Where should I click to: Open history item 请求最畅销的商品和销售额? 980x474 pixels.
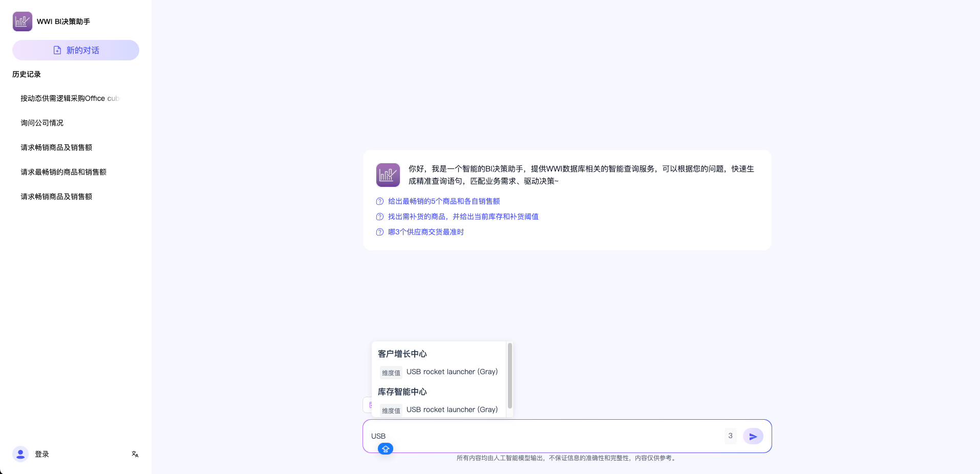pos(63,172)
